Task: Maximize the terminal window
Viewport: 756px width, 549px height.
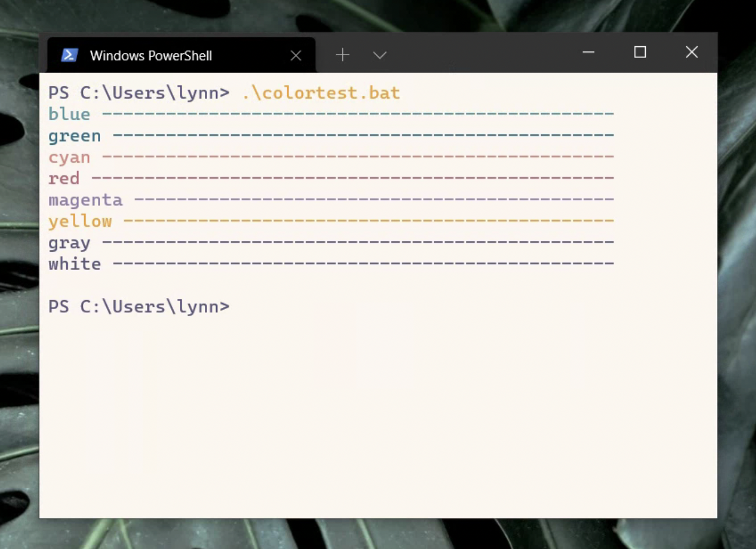Action: coord(640,52)
